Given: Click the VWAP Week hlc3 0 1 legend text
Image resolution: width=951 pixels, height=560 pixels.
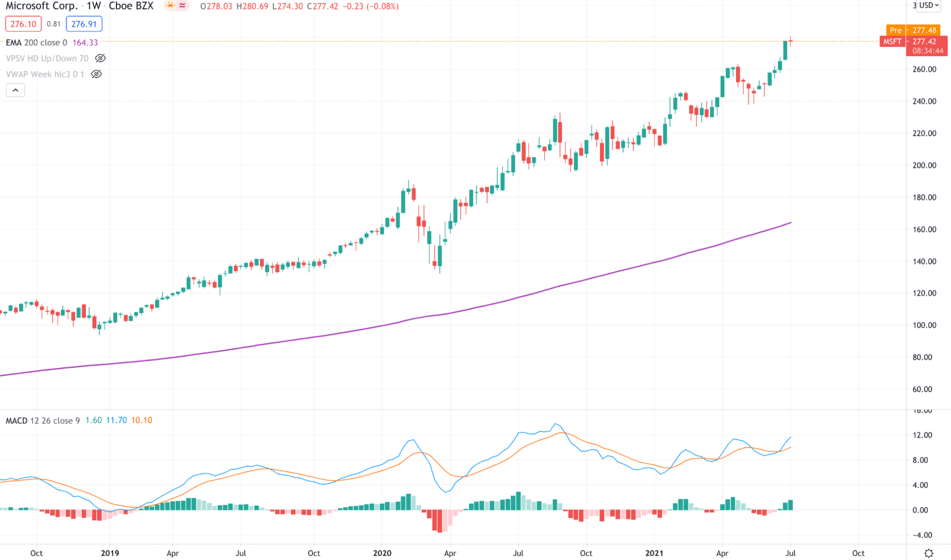Looking at the screenshot, I should (45, 74).
